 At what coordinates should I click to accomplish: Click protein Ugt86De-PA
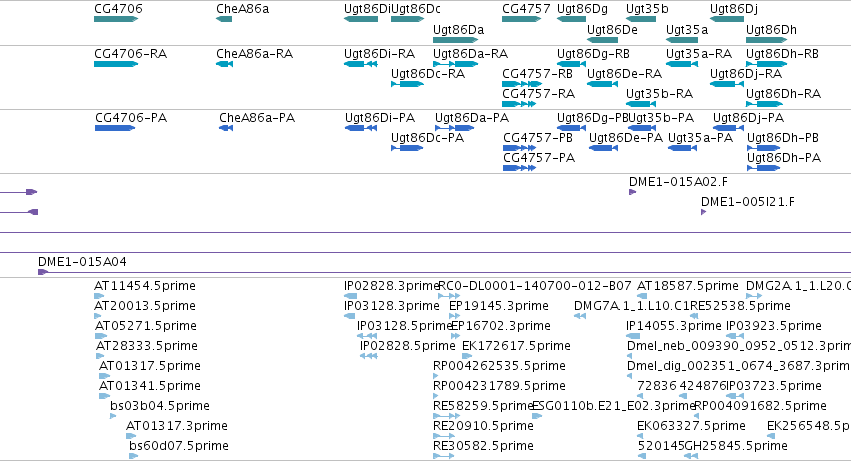click(604, 148)
